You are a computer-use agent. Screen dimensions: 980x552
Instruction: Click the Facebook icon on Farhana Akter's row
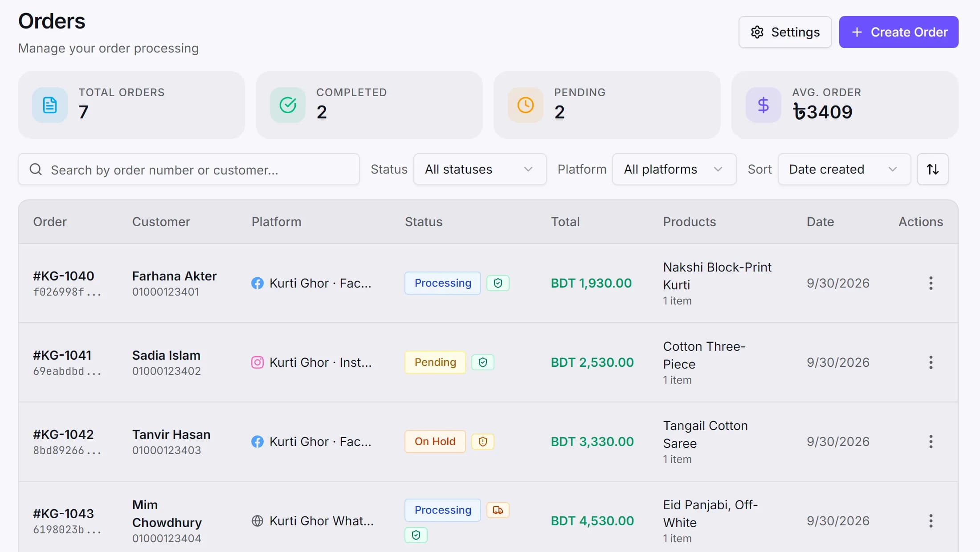(257, 283)
